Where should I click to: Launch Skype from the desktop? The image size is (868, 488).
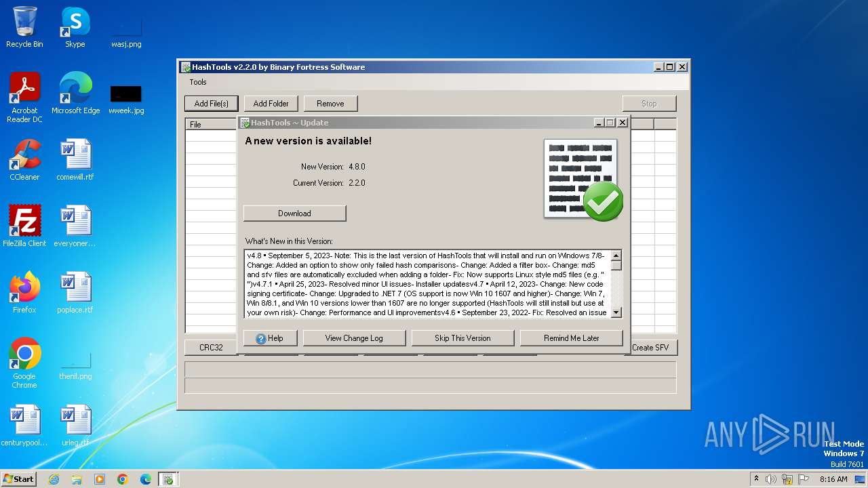(x=75, y=27)
